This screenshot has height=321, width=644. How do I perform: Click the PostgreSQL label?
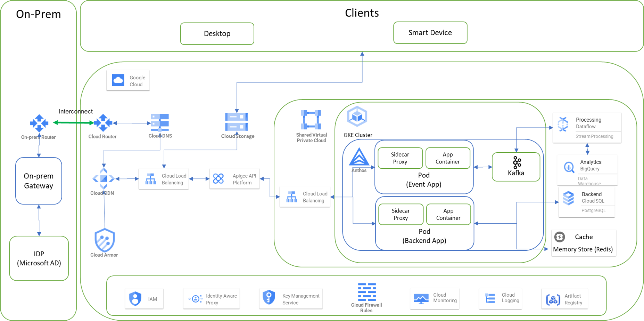[594, 210]
